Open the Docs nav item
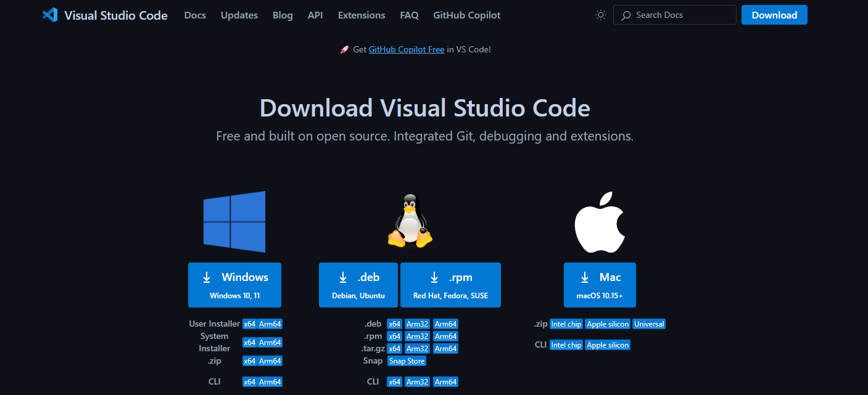Image resolution: width=868 pixels, height=395 pixels. coord(195,15)
